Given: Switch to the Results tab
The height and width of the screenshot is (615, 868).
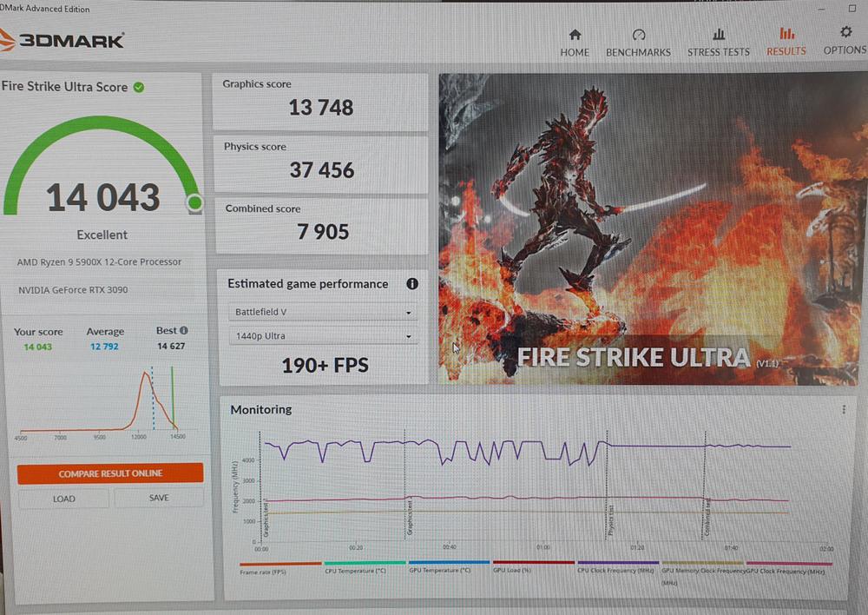Looking at the screenshot, I should tap(786, 42).
